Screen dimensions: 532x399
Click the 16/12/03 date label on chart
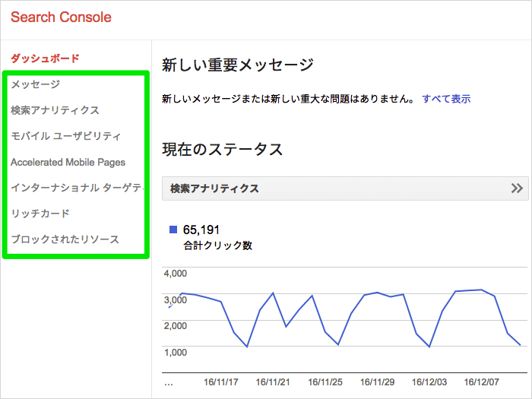tap(429, 382)
